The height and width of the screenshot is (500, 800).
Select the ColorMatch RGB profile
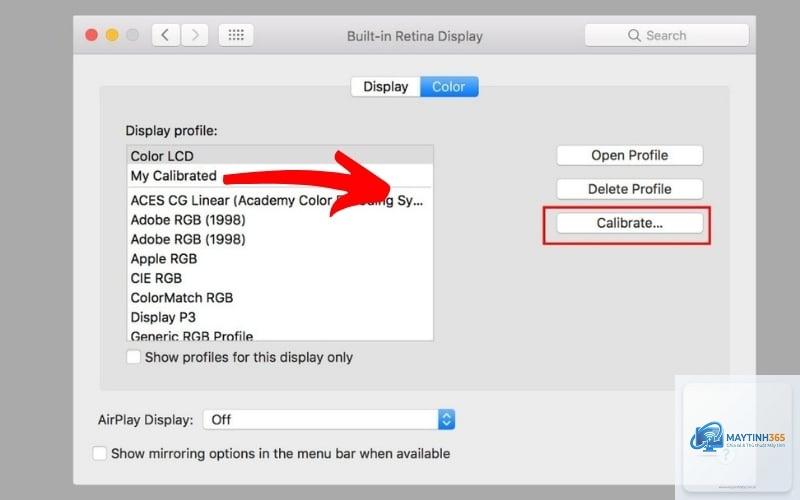point(280,297)
